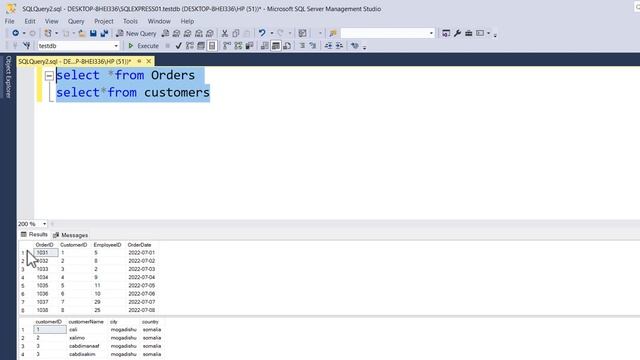Parse the query with the checkmark icon
This screenshot has width=640, height=360.
pos(178,46)
